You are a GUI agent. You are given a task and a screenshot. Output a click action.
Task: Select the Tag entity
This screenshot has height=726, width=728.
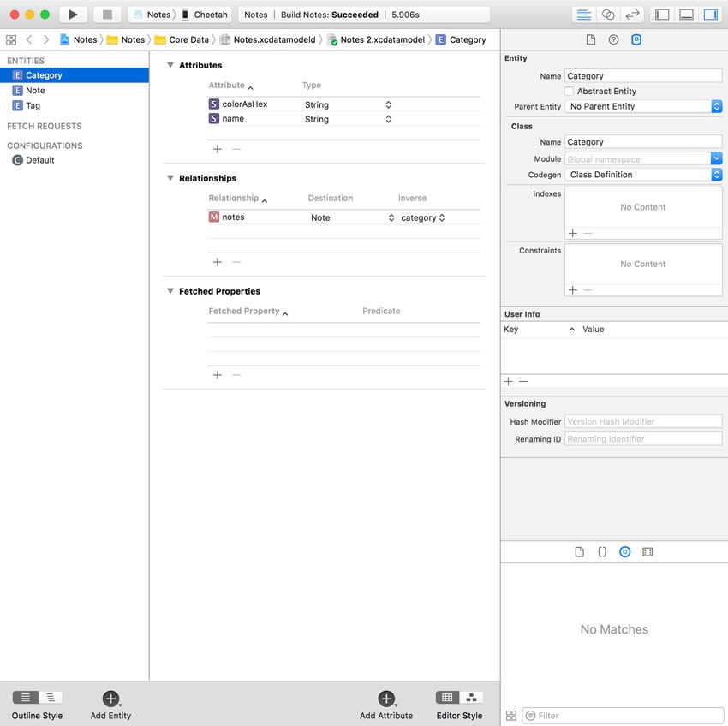(75, 105)
